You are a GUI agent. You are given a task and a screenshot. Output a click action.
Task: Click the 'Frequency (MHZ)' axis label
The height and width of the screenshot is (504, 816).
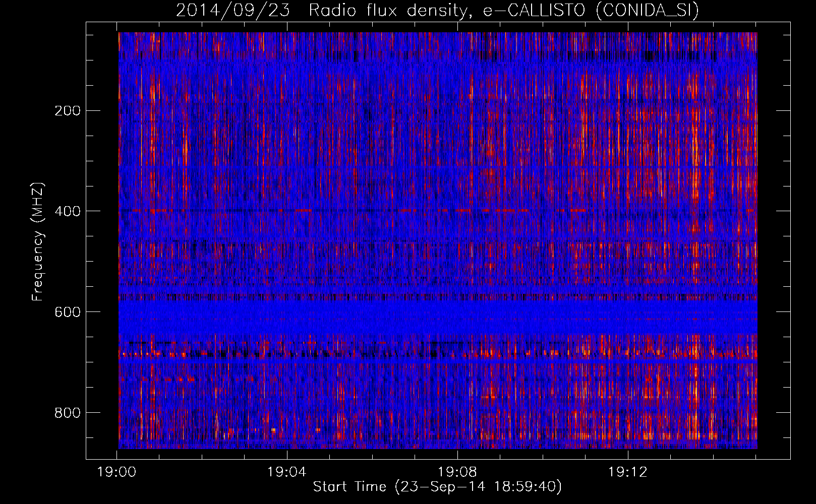point(38,242)
